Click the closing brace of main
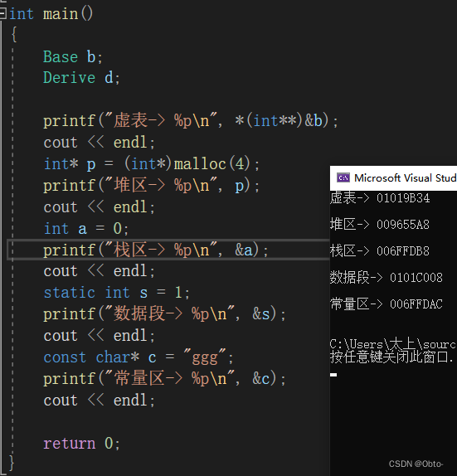Screen dimensions: 457x476 tap(12, 464)
